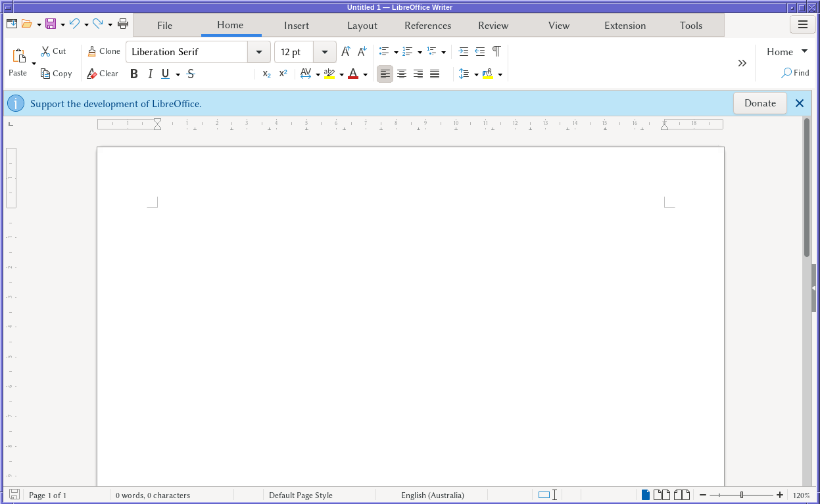
Task: Open the References tab
Action: [427, 26]
